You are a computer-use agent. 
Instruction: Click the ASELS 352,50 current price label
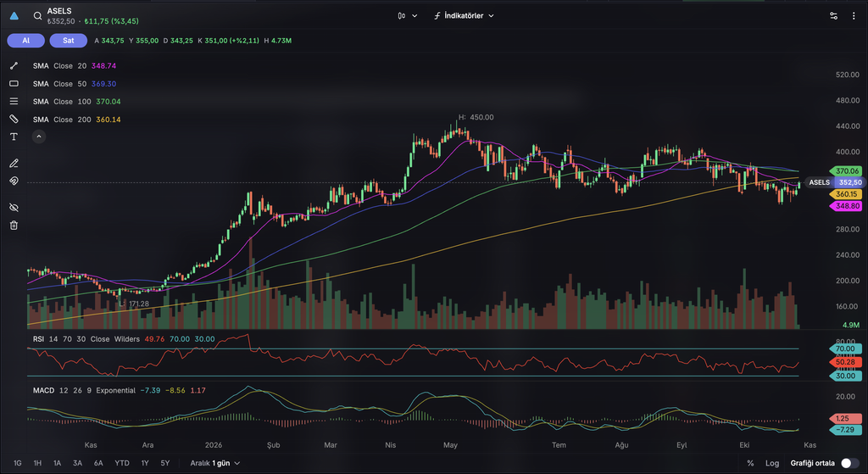pos(834,182)
